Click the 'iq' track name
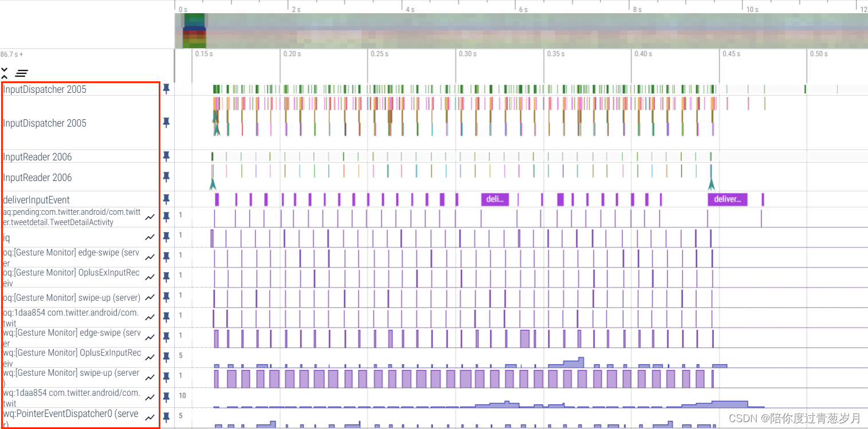 (6, 238)
